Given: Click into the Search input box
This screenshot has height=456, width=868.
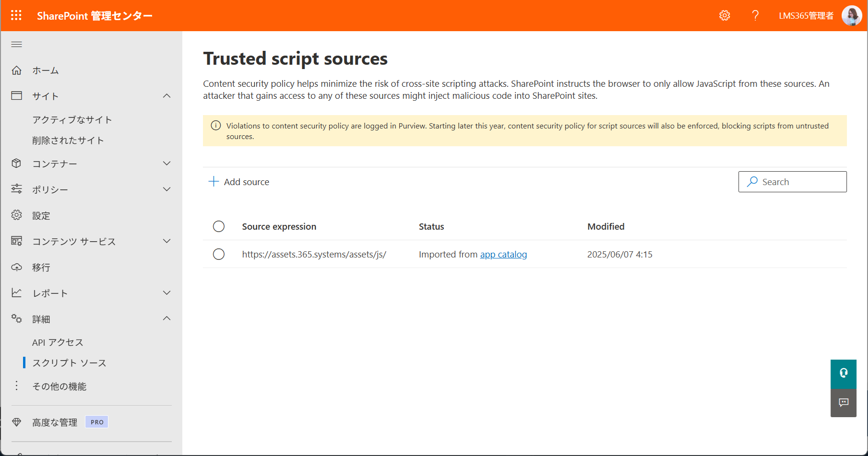Looking at the screenshot, I should (x=793, y=182).
